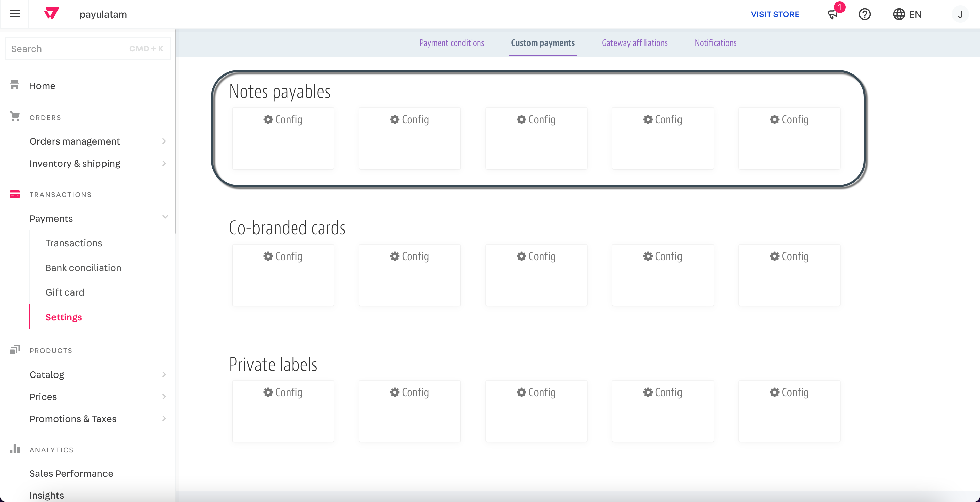Viewport: 980px width, 502px height.
Task: Click the payulatam account name
Action: tap(103, 14)
